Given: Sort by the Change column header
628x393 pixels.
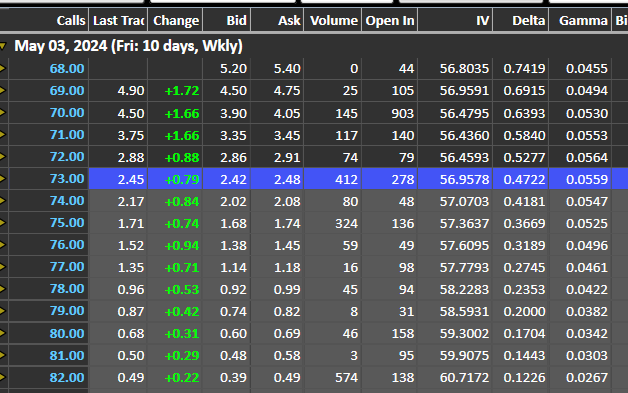Looking at the screenshot, I should pyautogui.click(x=175, y=20).
